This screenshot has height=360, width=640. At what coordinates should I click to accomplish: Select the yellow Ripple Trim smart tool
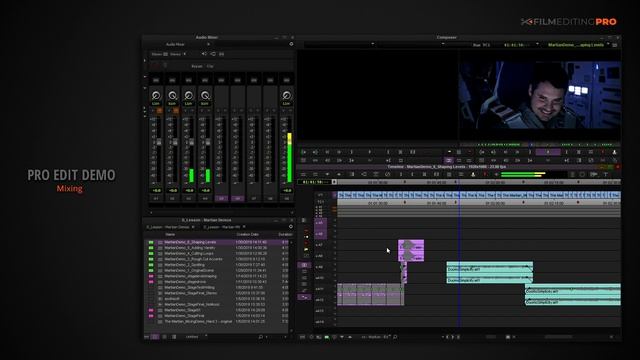click(x=306, y=249)
